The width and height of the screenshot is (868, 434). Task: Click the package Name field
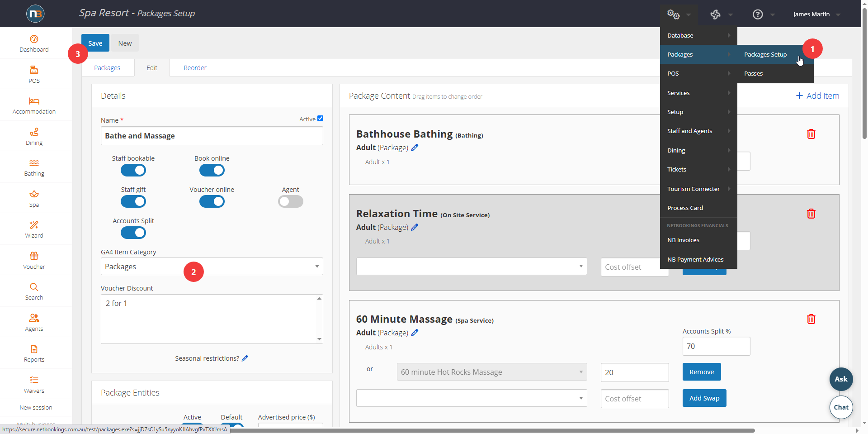coord(212,136)
